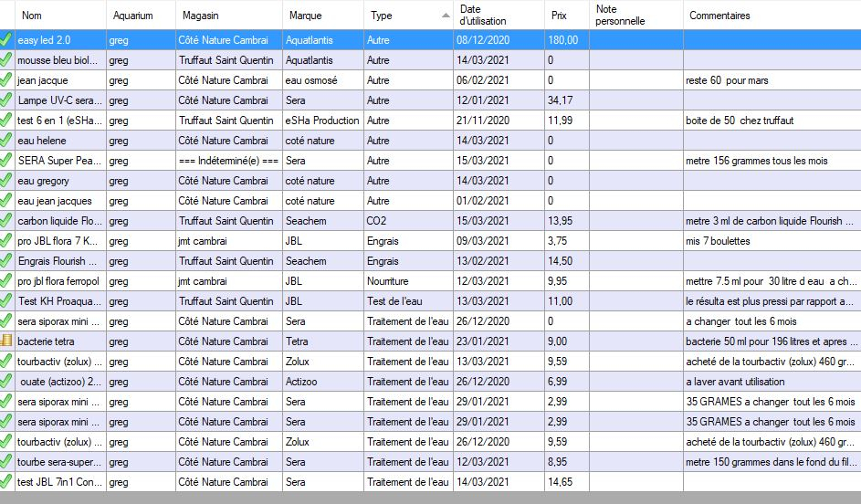Viewport: 861px width, 504px height.
Task: Sort by the Prix column header
Action: point(567,15)
